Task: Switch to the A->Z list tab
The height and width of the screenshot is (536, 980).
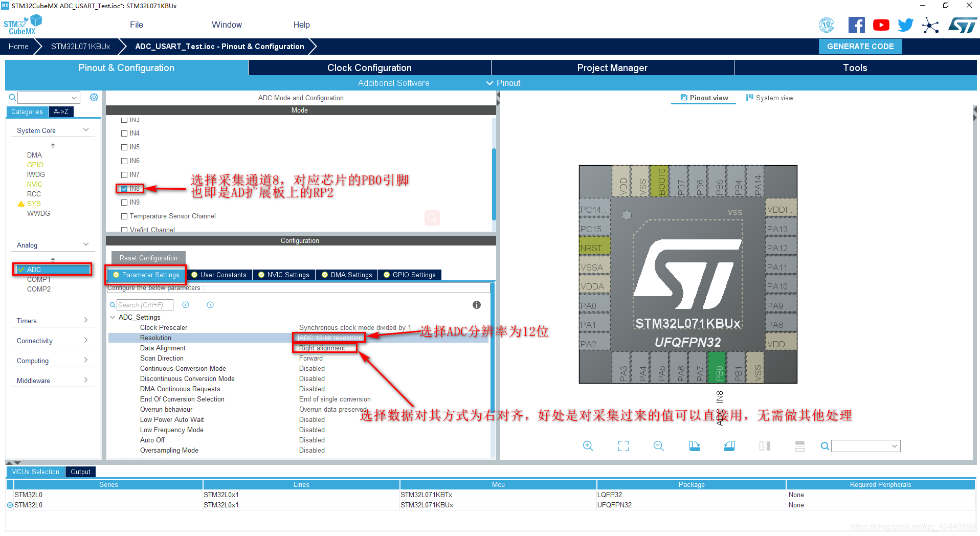Action: 61,111
